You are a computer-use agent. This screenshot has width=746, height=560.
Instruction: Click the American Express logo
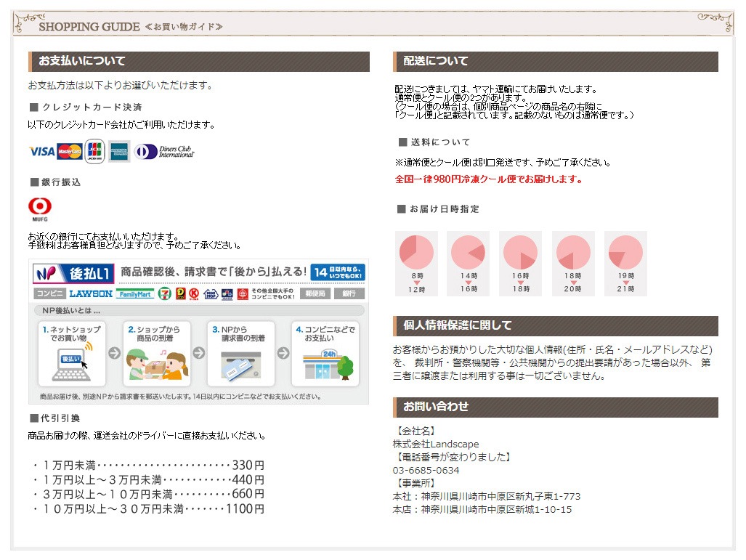[119, 151]
